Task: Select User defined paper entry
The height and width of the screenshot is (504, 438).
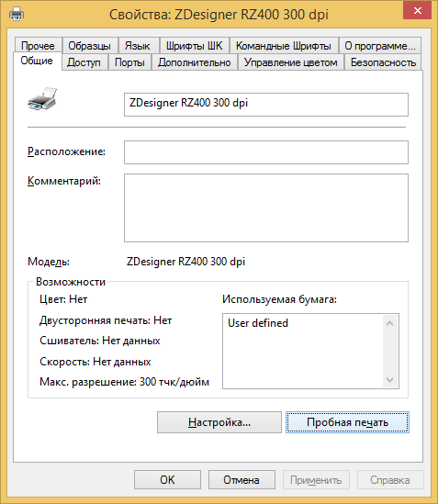Action: 258,323
